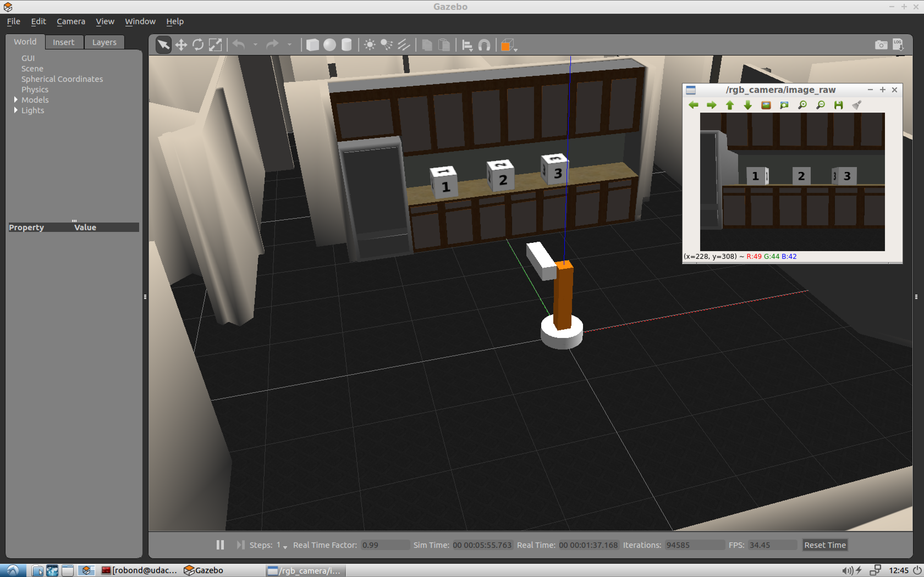The width and height of the screenshot is (924, 577).
Task: Insert a sphere shape
Action: coord(329,45)
